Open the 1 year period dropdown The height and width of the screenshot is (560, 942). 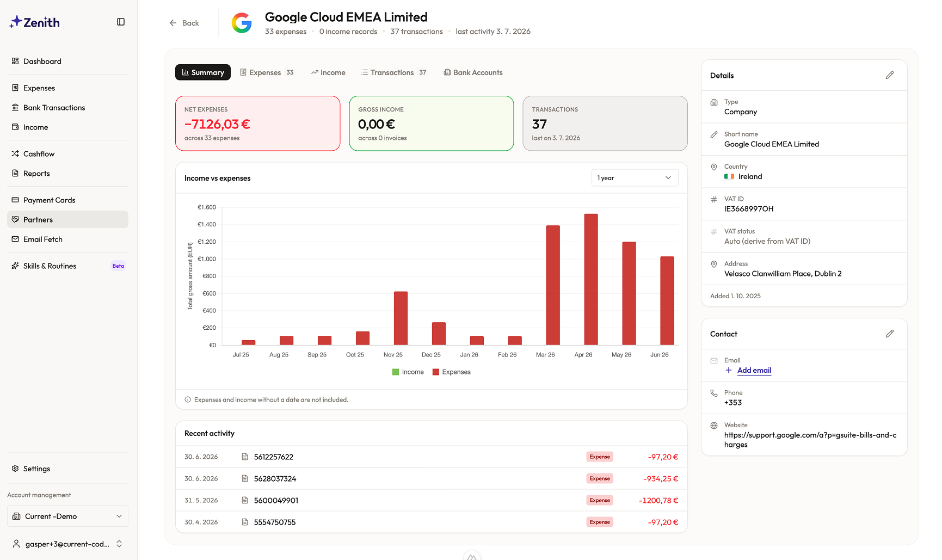tap(635, 178)
